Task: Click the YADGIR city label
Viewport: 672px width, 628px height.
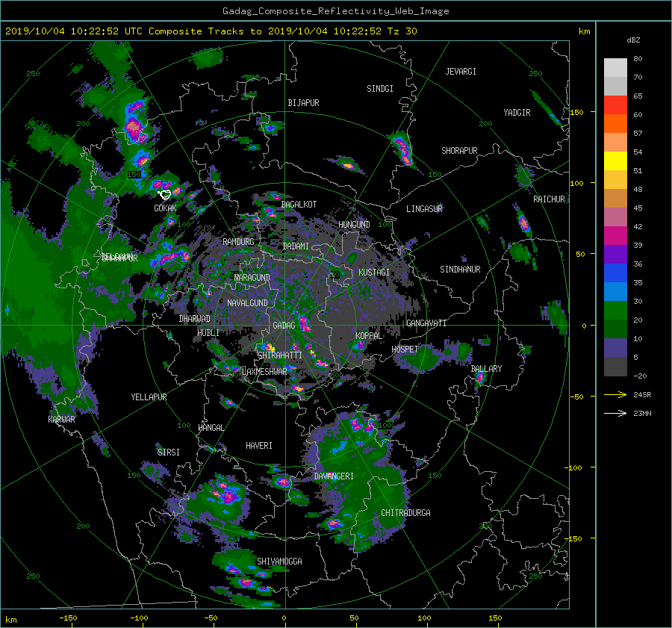Action: click(517, 113)
